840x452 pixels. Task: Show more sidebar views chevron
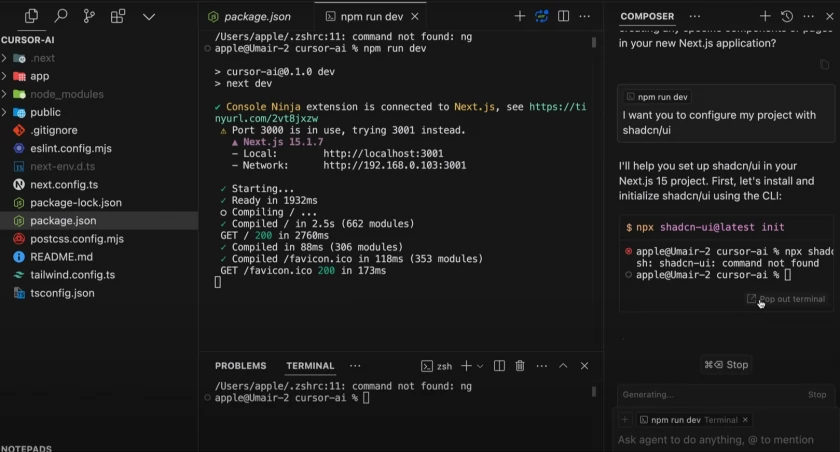click(x=149, y=17)
